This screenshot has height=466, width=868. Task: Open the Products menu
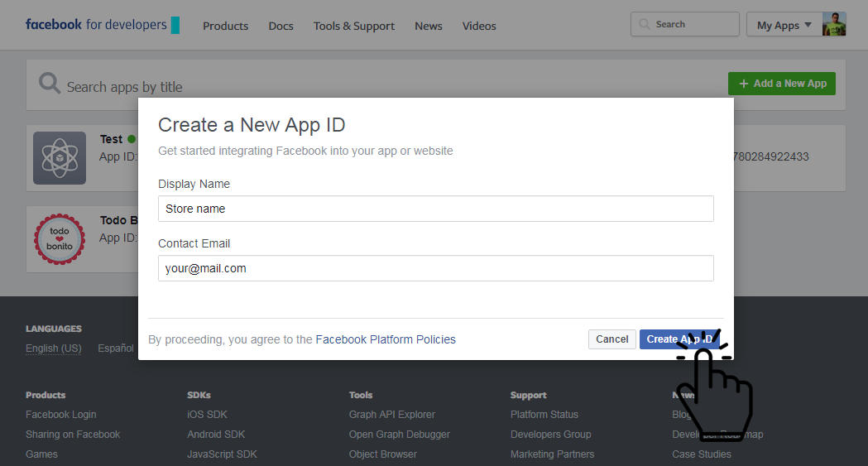click(x=225, y=26)
